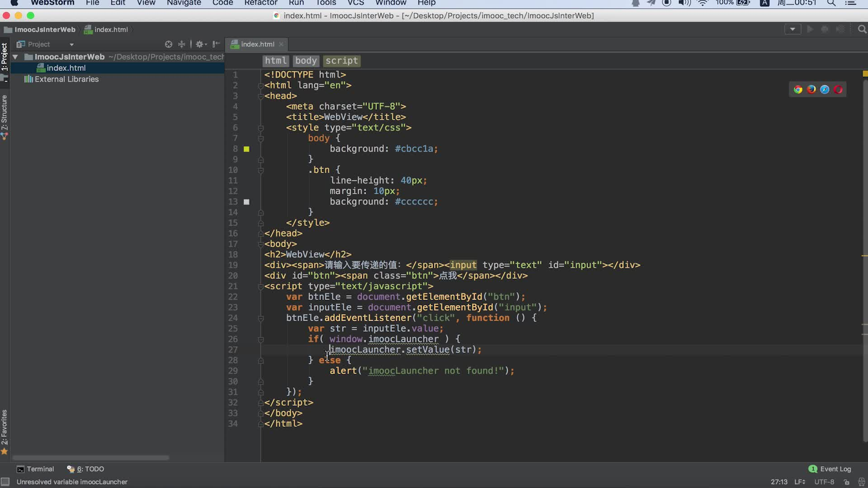Click the html breadcrumb
Screen dimensions: 868x488
276,61
